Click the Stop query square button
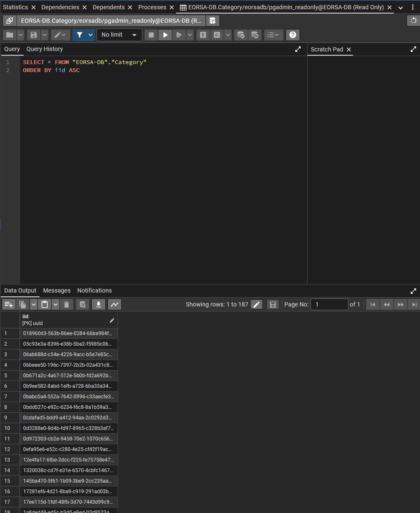The width and height of the screenshot is (420, 513). click(x=151, y=35)
